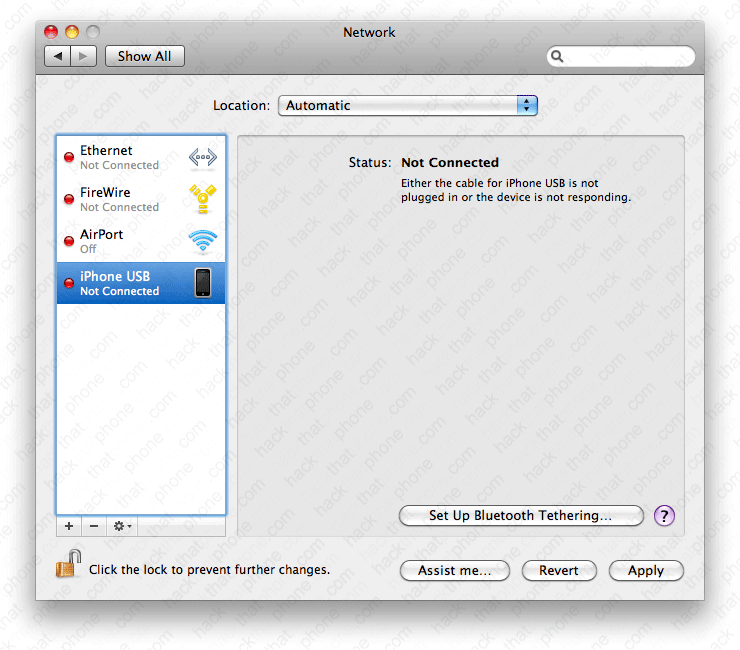
Task: Open the Location dropdown
Action: [407, 105]
